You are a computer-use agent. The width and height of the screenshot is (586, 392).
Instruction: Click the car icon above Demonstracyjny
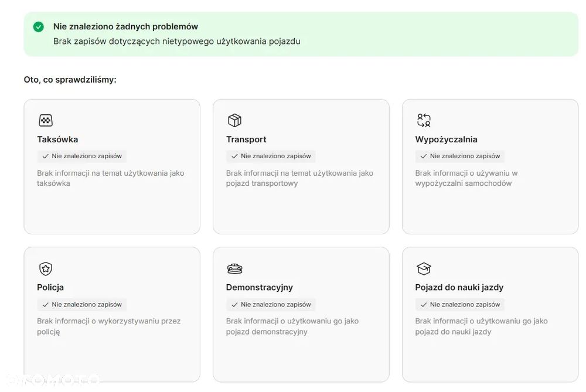[x=234, y=269]
